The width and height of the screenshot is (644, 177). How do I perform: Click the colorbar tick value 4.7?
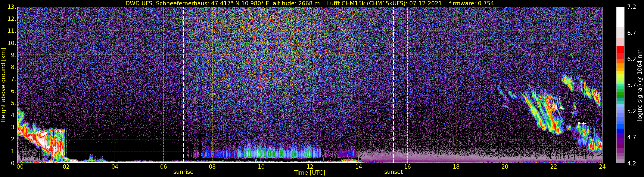(631, 137)
